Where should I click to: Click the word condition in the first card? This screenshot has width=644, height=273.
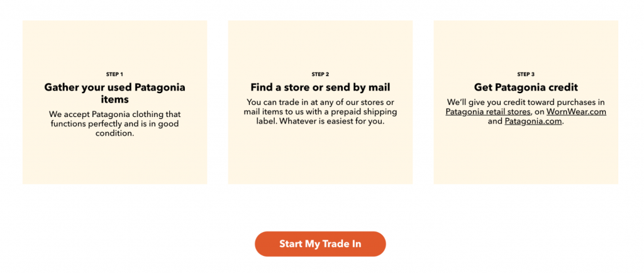[x=114, y=134]
